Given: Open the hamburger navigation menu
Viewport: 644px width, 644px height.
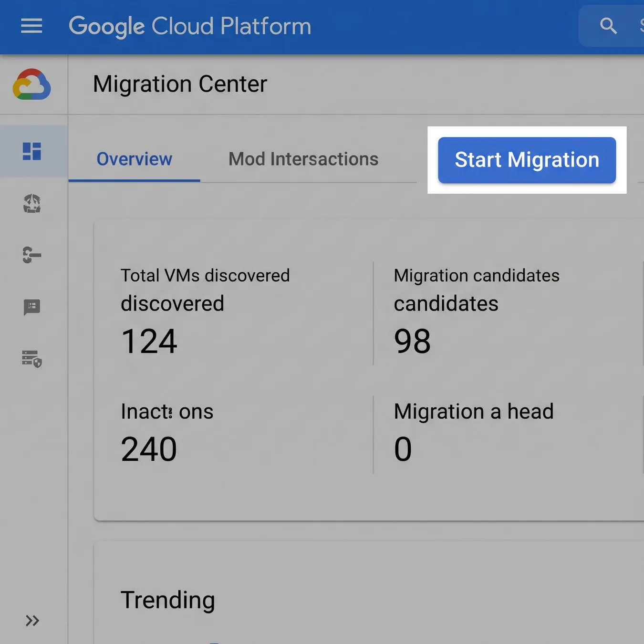Looking at the screenshot, I should [31, 26].
